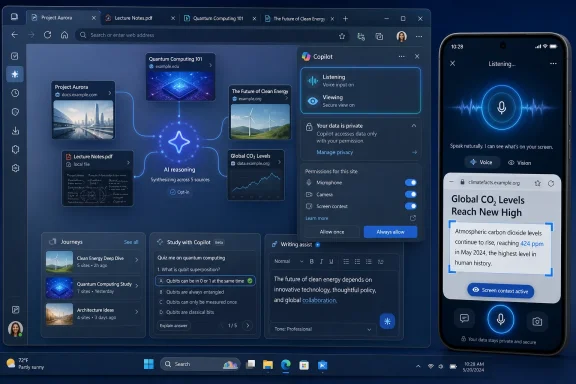The width and height of the screenshot is (576, 384).
Task: Open the Copilot sparkle icon in sidebar
Action: pyautogui.click(x=15, y=74)
